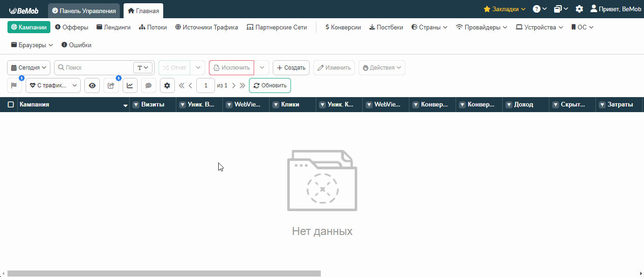Check the select-all table checkbox

11,105
